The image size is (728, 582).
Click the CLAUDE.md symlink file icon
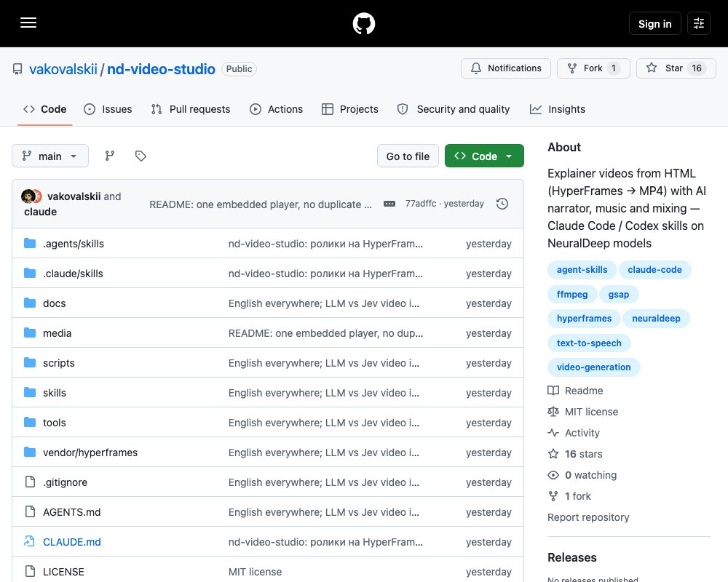(x=30, y=541)
